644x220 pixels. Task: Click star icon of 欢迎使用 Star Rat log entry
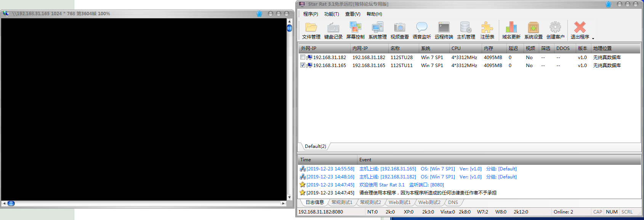click(302, 185)
